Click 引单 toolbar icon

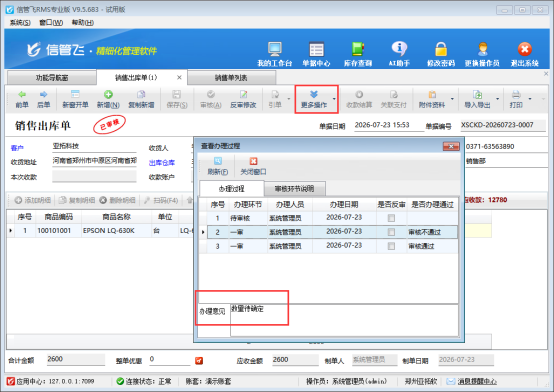click(275, 99)
